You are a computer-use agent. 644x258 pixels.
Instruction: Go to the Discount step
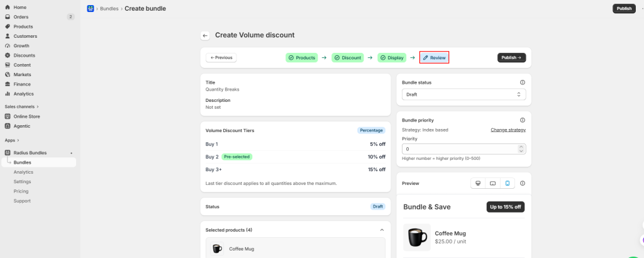pos(347,58)
